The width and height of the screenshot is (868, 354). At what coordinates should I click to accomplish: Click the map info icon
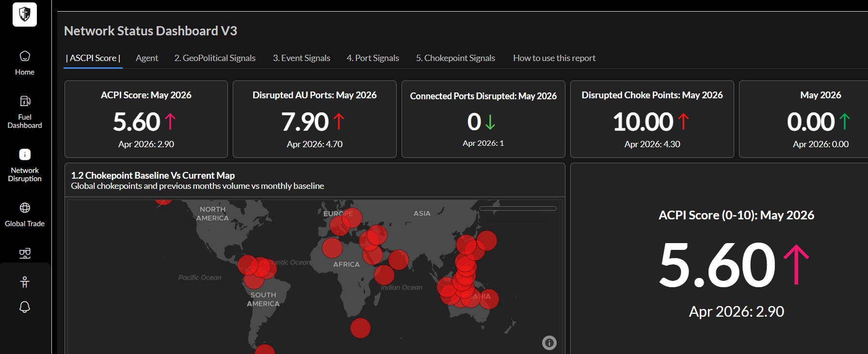point(549,343)
